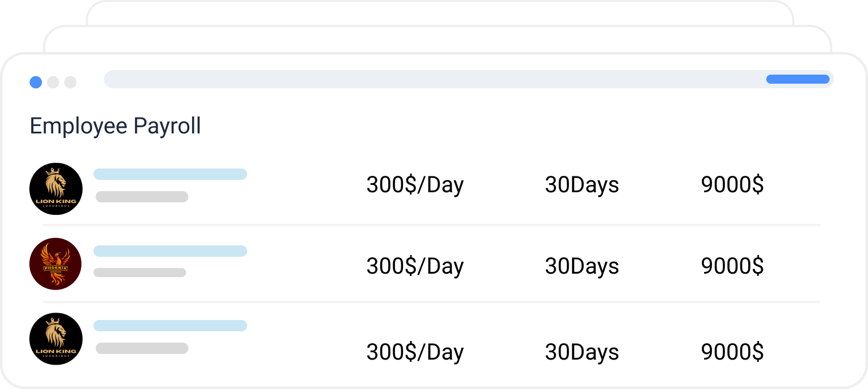This screenshot has width=868, height=389.
Task: Click inside the gray address bar
Action: pyautogui.click(x=429, y=79)
